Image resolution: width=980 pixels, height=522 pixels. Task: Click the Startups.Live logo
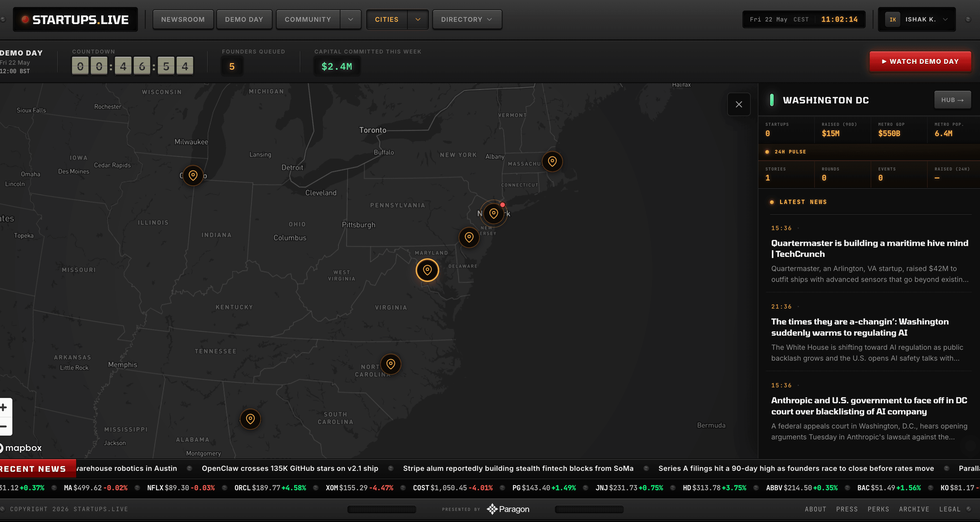coord(75,19)
